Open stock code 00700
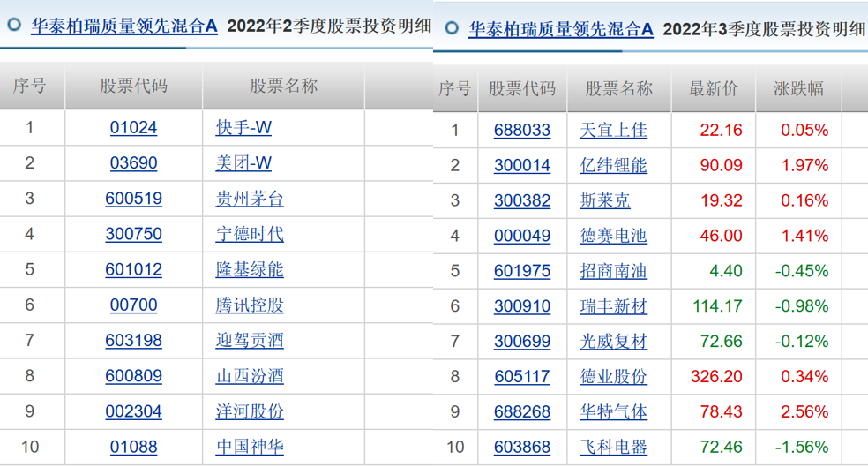Viewport: 868px width, 467px height. pos(133,305)
